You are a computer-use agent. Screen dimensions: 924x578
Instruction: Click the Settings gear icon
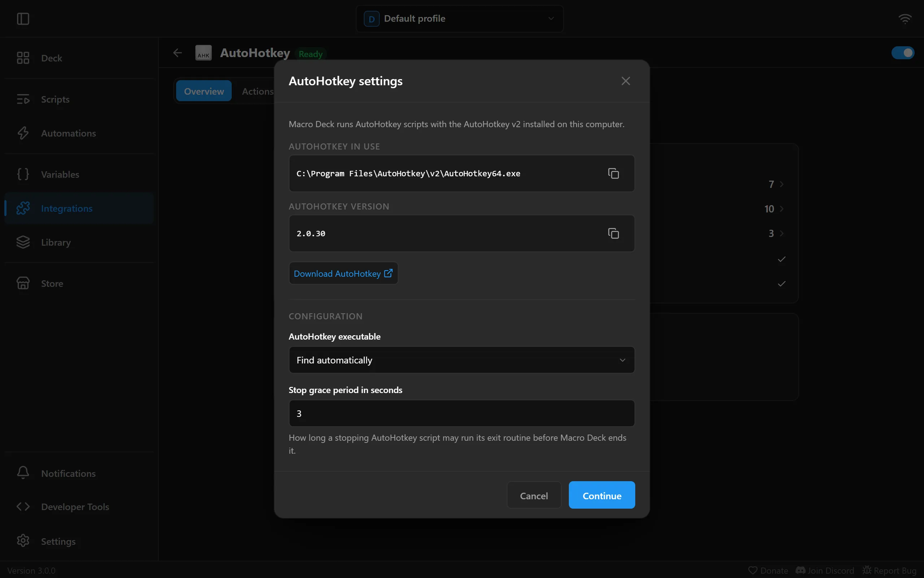(x=23, y=541)
